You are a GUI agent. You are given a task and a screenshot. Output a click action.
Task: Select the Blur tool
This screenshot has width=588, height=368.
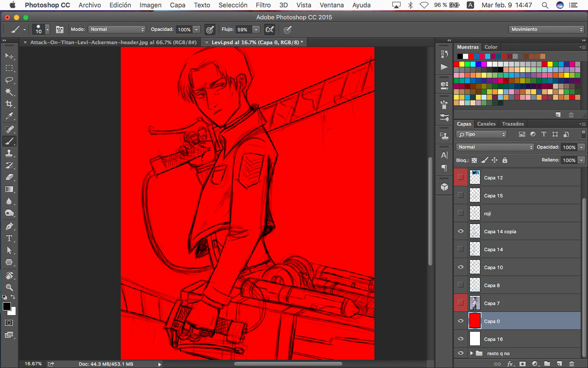pyautogui.click(x=9, y=201)
